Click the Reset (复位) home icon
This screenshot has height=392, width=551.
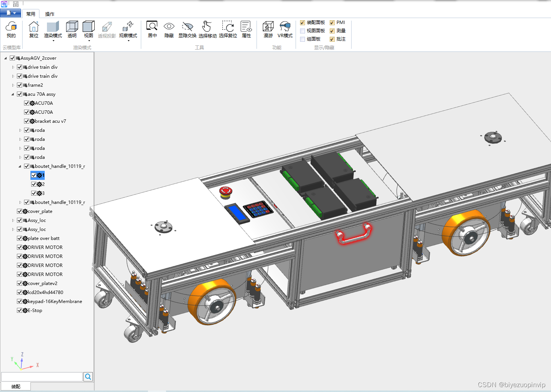pyautogui.click(x=34, y=27)
